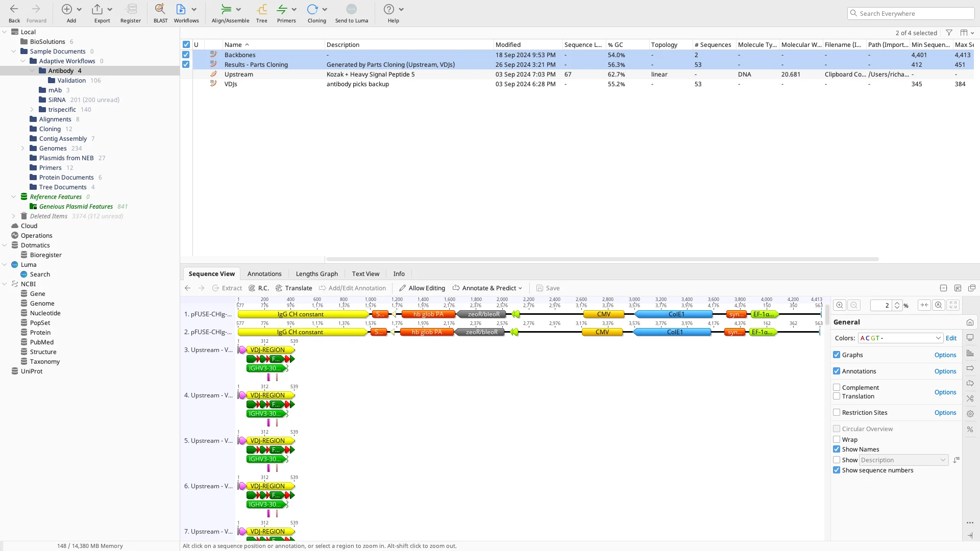Open the Cloning tool
Viewport: 980px width, 551px height.
pyautogui.click(x=312, y=9)
